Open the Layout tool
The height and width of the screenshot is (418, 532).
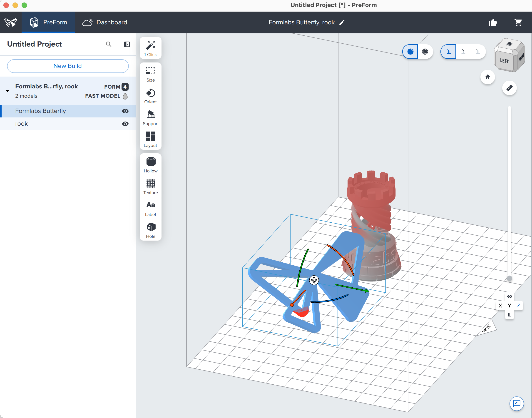pos(151,139)
